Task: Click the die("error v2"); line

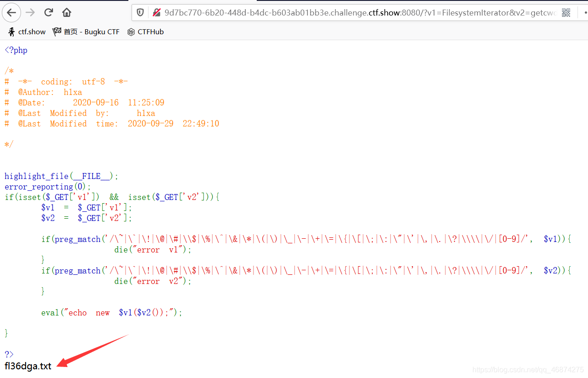Action: [153, 281]
